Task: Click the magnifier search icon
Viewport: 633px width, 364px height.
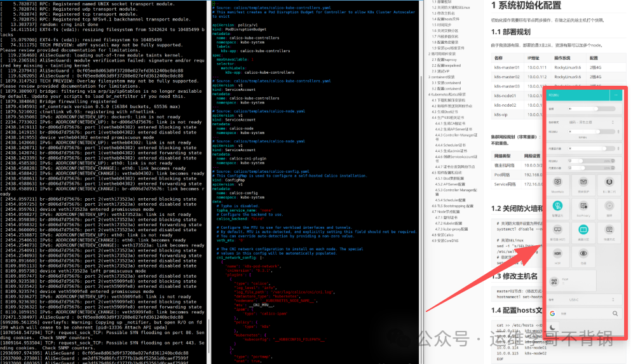Action: click(x=615, y=314)
